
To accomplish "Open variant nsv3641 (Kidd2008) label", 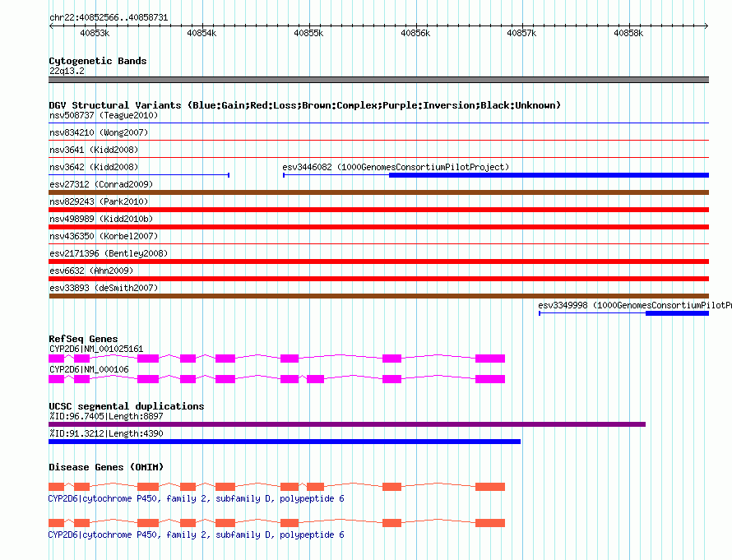I will click(94, 150).
